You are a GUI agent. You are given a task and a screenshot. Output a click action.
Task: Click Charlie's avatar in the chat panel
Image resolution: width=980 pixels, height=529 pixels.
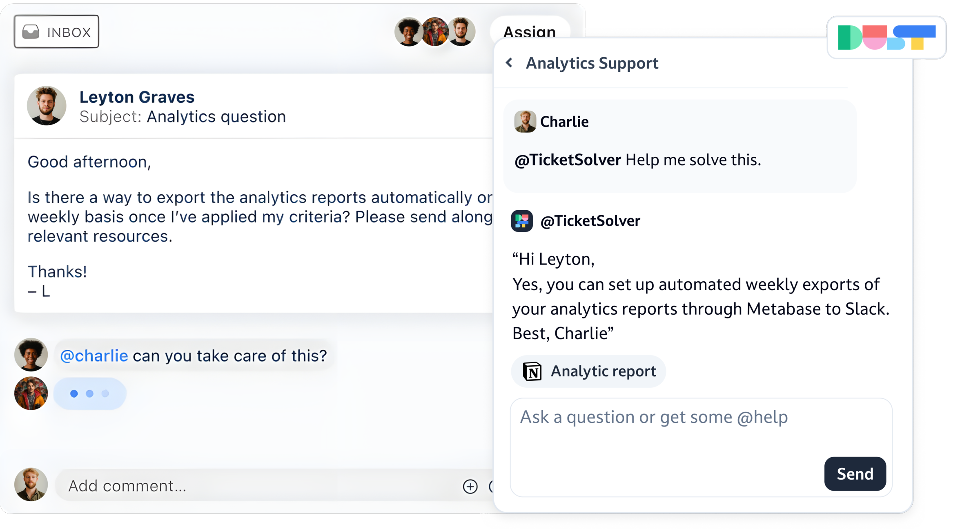click(525, 122)
